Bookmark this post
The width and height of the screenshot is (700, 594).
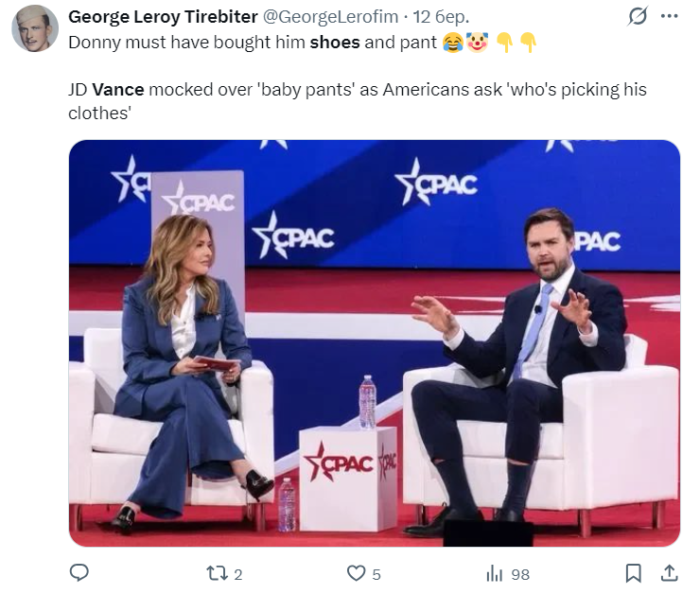[x=634, y=573]
